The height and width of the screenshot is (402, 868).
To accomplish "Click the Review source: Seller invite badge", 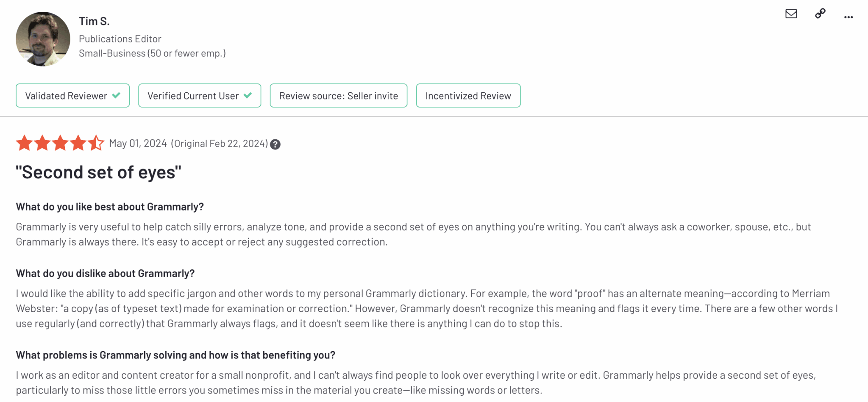I will [x=339, y=96].
